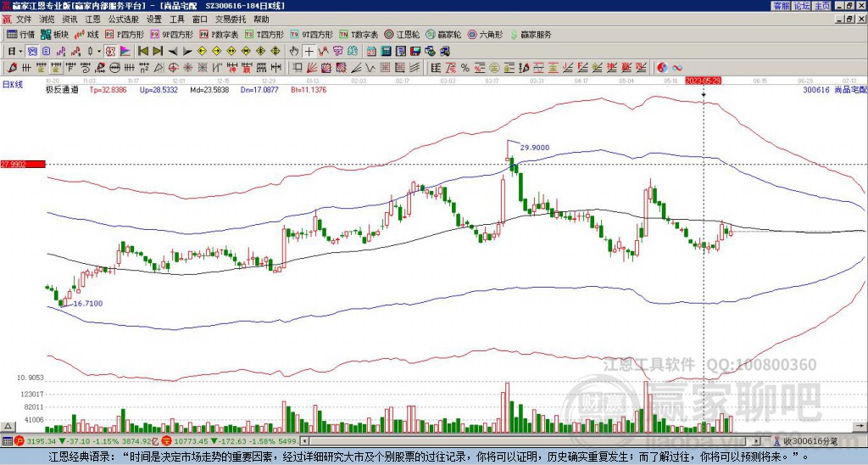Click the up-triangle button at bottom left
The height and width of the screenshot is (465, 868).
point(8,426)
